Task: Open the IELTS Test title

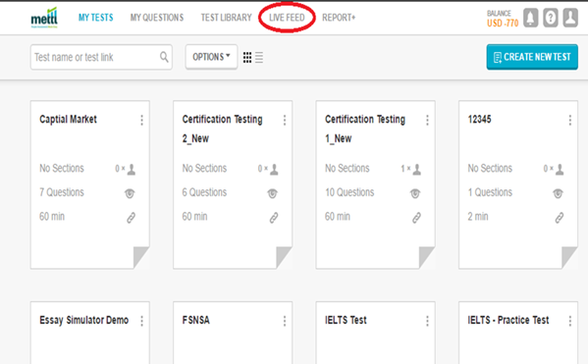Action: point(346,320)
